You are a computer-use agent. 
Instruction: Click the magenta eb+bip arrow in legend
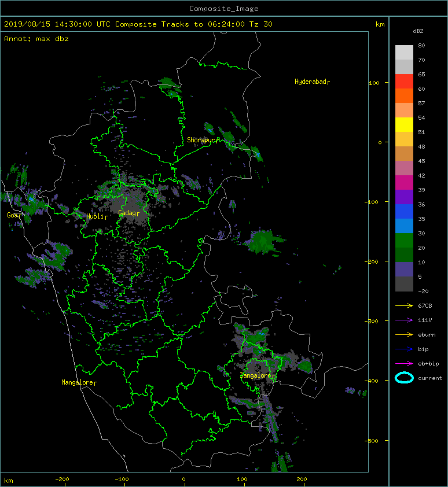tap(404, 364)
